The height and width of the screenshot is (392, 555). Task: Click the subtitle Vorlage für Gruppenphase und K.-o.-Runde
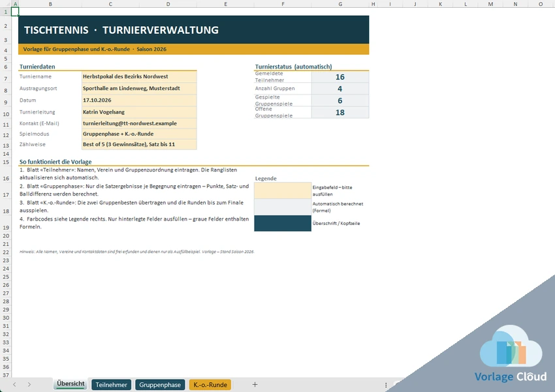click(76, 49)
